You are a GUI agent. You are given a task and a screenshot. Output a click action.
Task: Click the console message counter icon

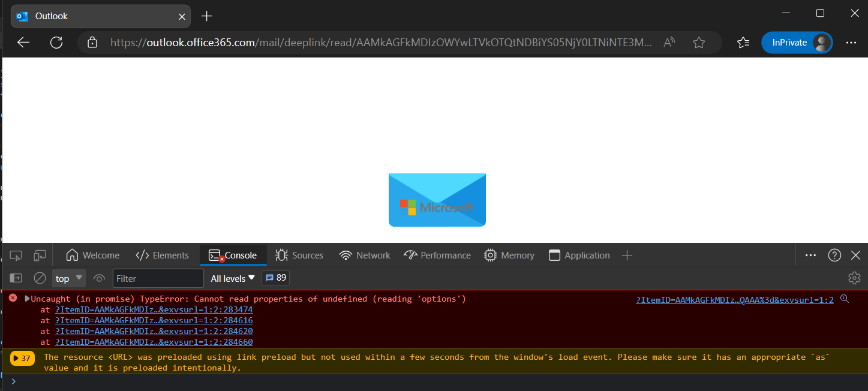click(275, 278)
